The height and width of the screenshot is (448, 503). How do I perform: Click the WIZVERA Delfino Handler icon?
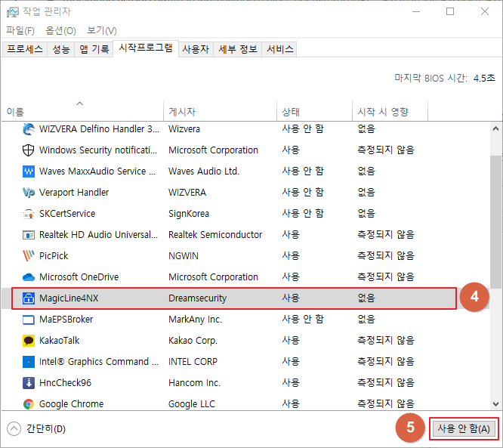pyautogui.click(x=29, y=129)
